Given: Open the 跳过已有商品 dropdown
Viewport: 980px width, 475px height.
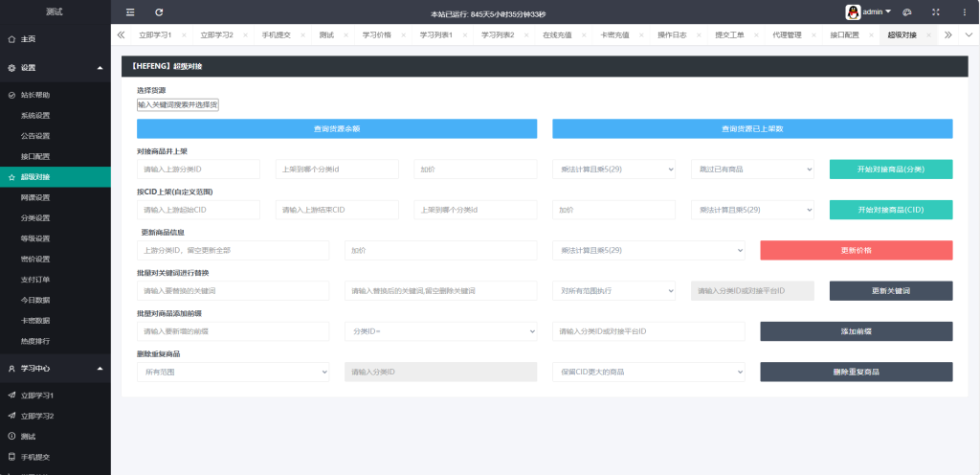Looking at the screenshot, I should click(x=750, y=169).
